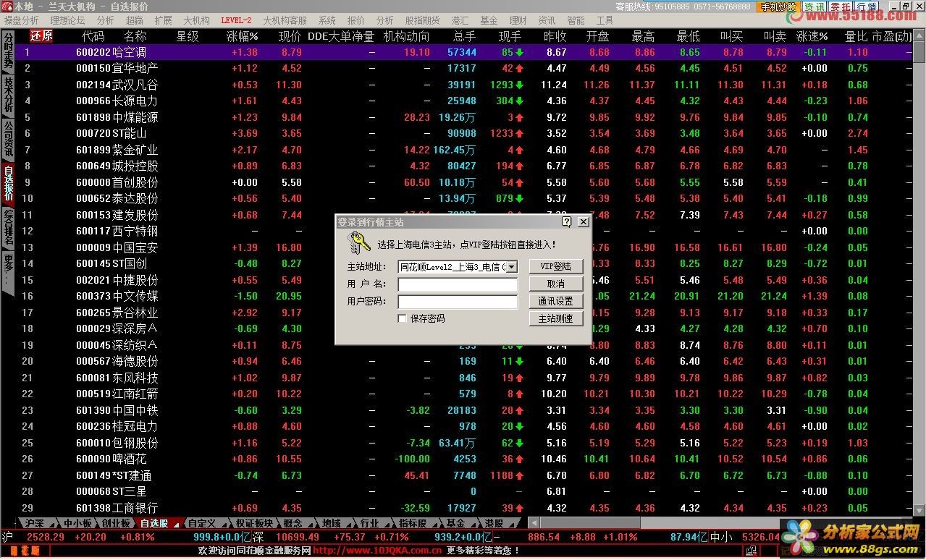Open the 更多 side tab
Screen dimensions: 926x560
8,272
